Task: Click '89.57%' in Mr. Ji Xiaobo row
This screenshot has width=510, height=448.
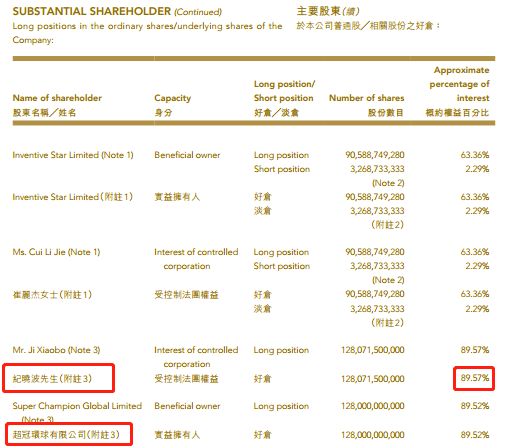Action: 475,350
